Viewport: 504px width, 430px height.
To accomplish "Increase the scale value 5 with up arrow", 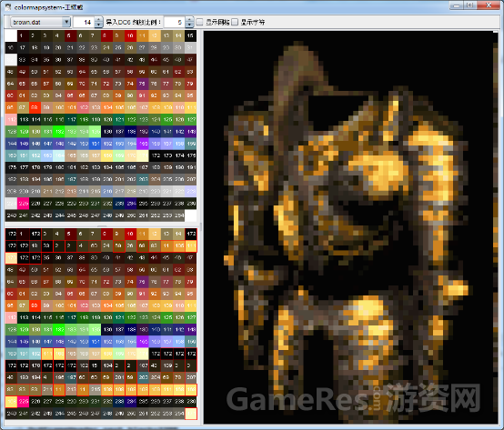I will (x=189, y=19).
